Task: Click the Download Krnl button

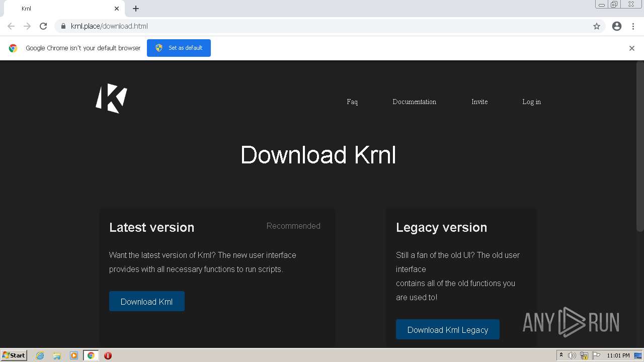Action: [x=147, y=301]
